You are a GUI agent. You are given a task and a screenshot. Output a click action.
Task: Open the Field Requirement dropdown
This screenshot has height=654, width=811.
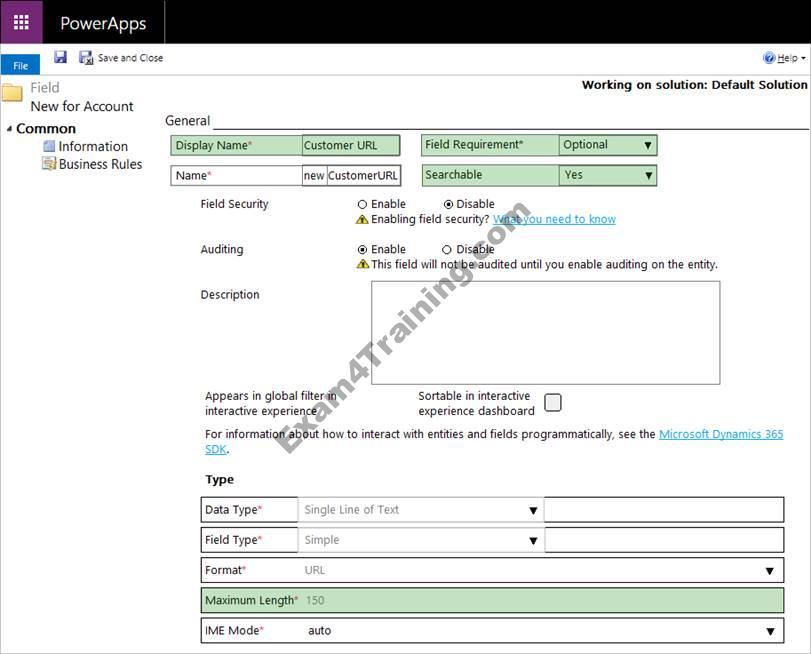(647, 145)
